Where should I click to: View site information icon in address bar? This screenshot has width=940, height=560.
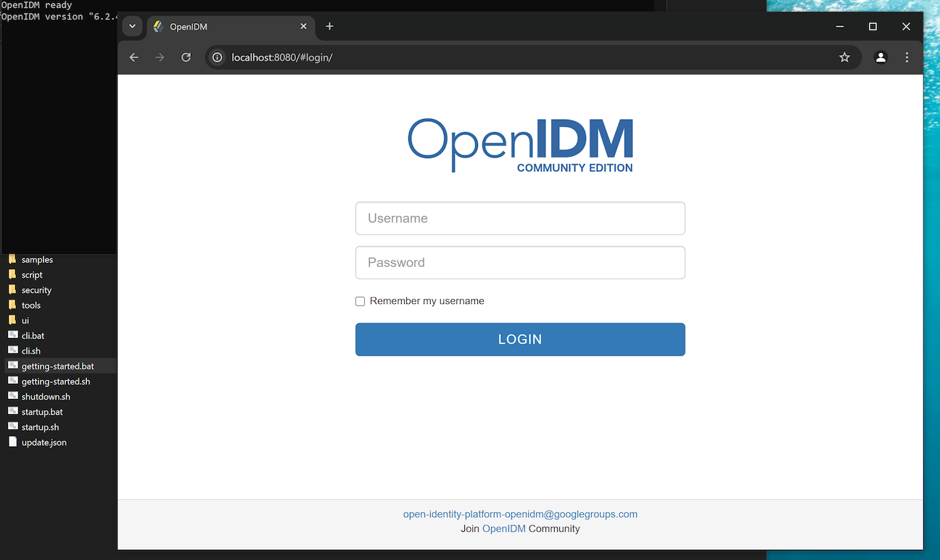point(217,57)
